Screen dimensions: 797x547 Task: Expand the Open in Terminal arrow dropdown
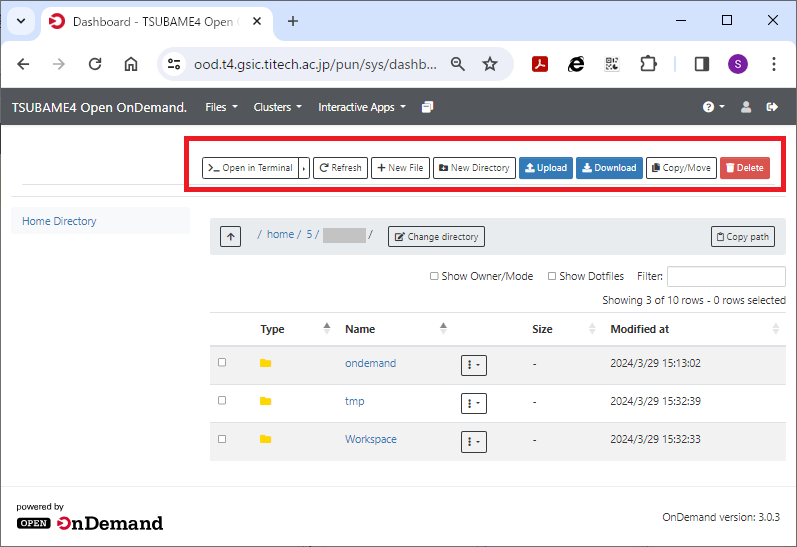click(304, 168)
